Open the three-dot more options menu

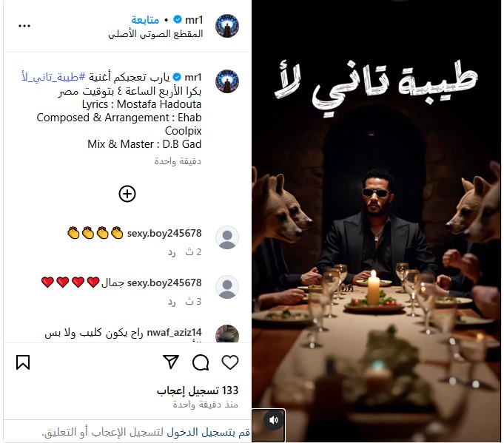coord(24,26)
